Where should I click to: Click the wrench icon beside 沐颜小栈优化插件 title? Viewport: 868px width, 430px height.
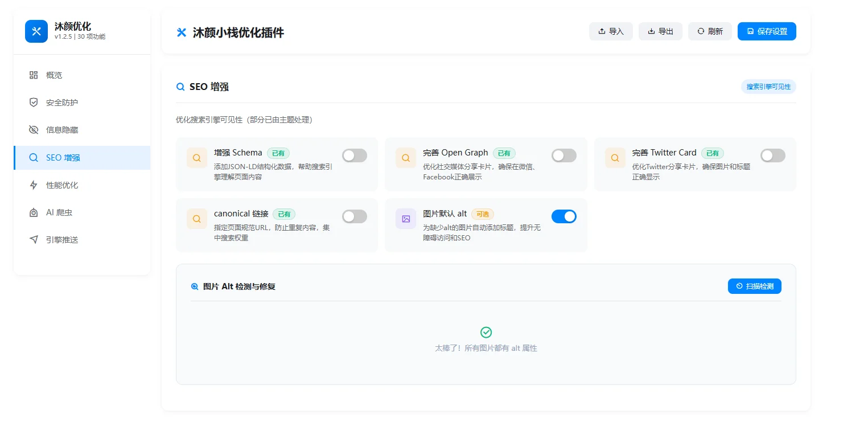coord(182,32)
